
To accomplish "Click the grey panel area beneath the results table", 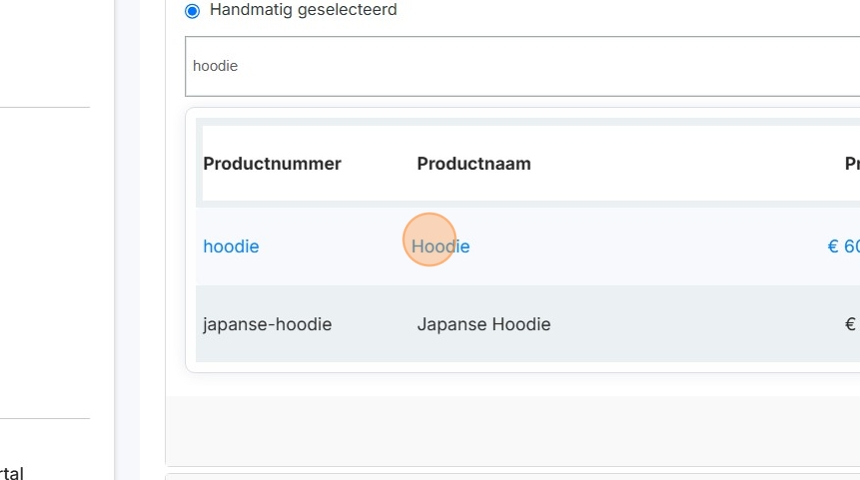I will (x=510, y=430).
